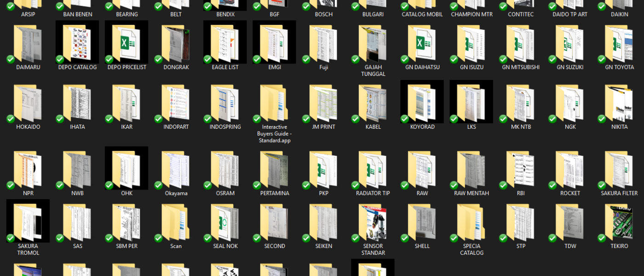This screenshot has height=276, width=644.
Task: Open the OSRAM folder
Action: (225, 170)
